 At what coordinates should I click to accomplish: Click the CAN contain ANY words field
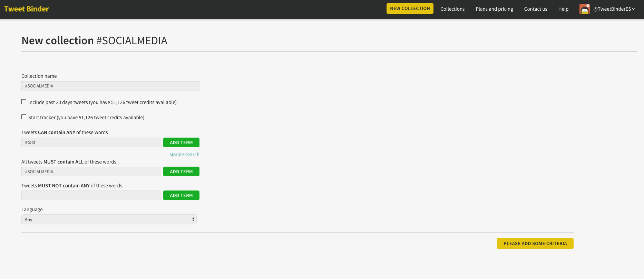pos(91,142)
